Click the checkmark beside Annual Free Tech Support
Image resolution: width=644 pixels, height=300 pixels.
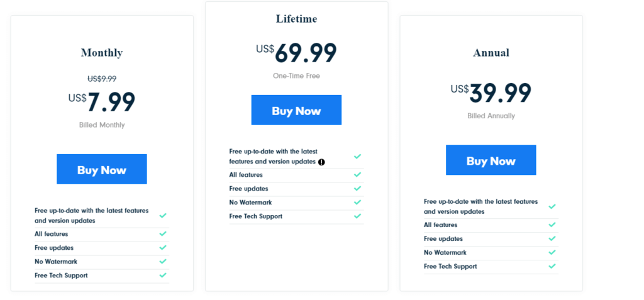pos(552,266)
